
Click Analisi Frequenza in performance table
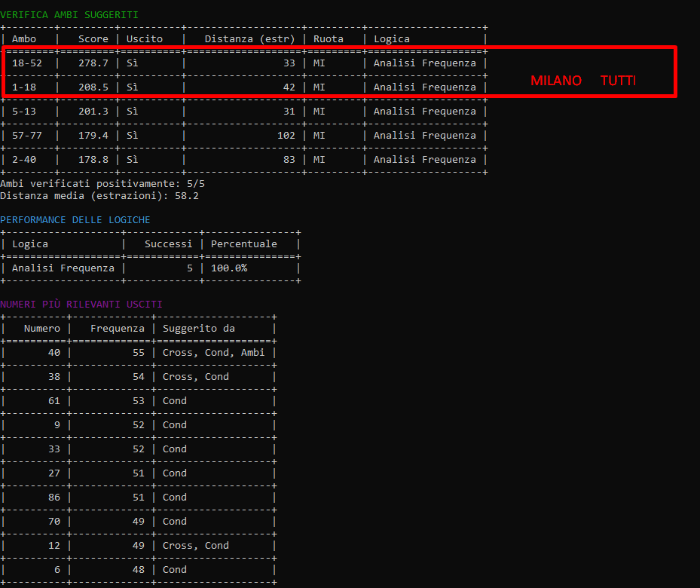point(63,268)
